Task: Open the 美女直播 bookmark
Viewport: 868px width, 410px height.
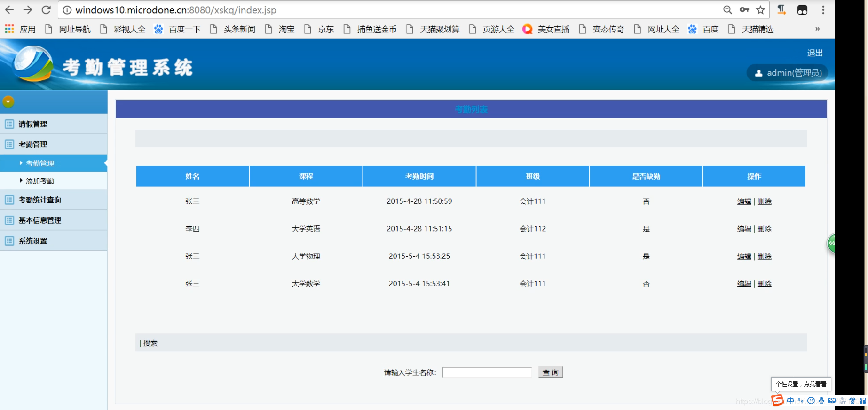Action: (x=546, y=29)
